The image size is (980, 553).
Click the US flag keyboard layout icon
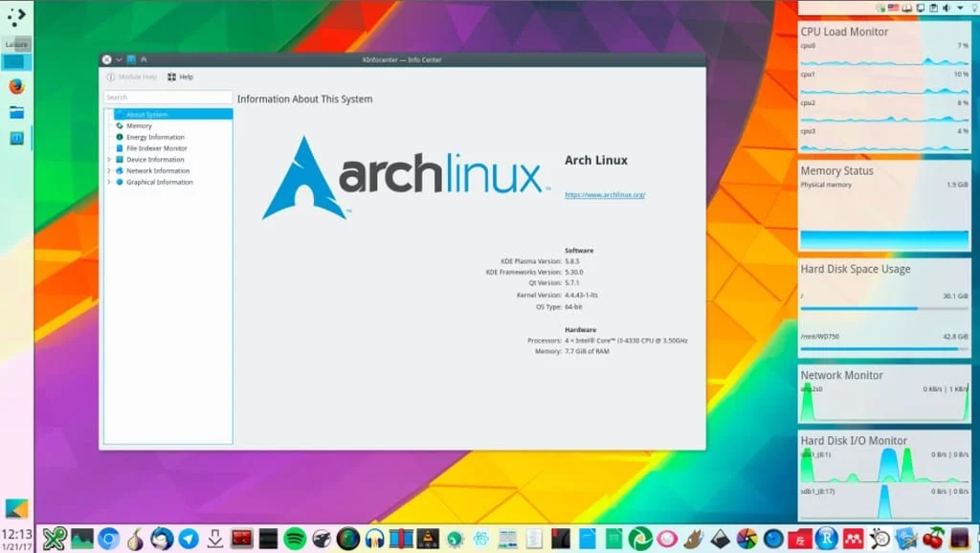coord(893,8)
